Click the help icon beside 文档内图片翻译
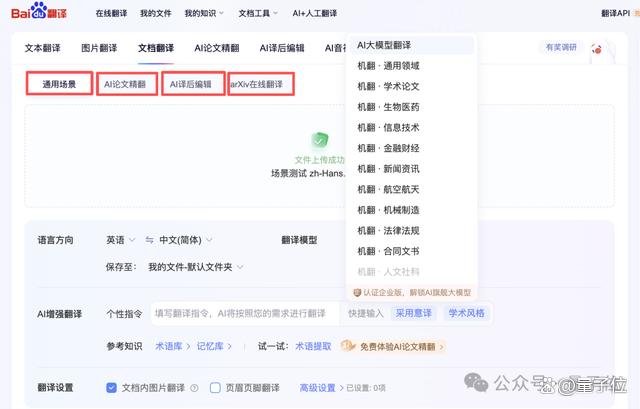Screen dimensions: 640x409 pos(195,388)
